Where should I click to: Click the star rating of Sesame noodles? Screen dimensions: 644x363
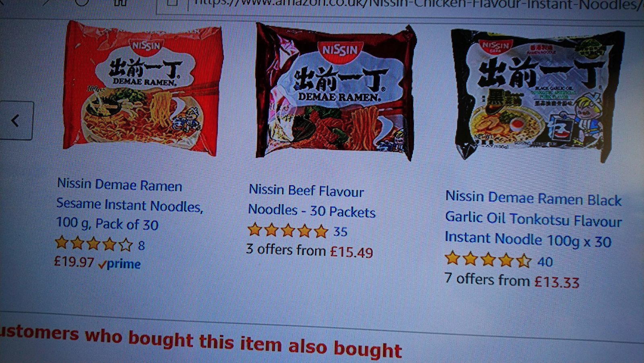94,243
